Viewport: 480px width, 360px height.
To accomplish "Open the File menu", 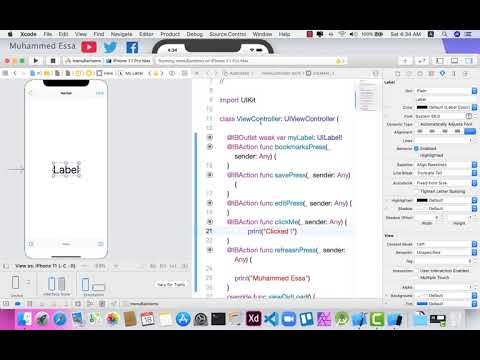I will point(48,34).
